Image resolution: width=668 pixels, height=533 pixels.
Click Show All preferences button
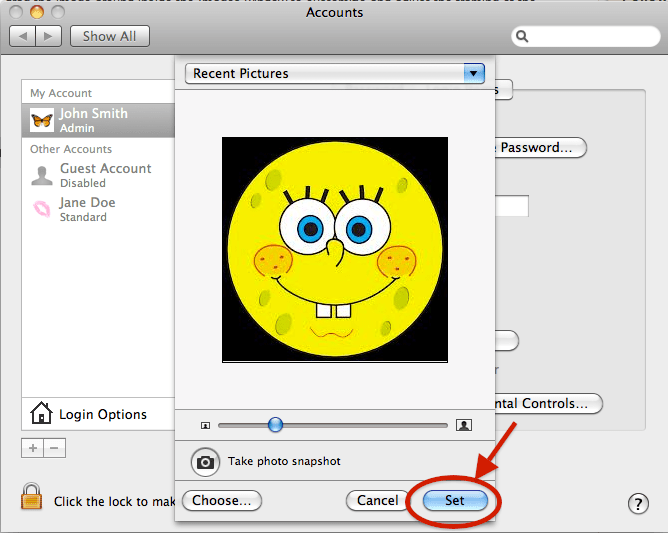[109, 36]
